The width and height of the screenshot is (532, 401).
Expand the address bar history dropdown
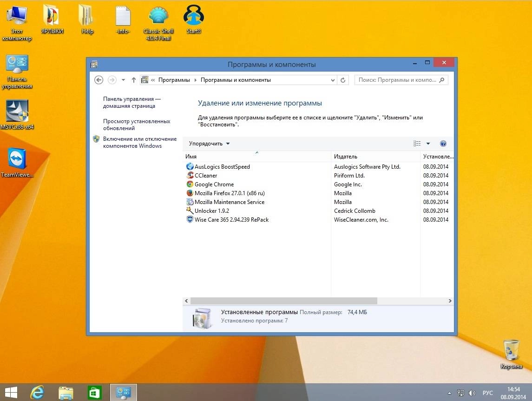333,80
